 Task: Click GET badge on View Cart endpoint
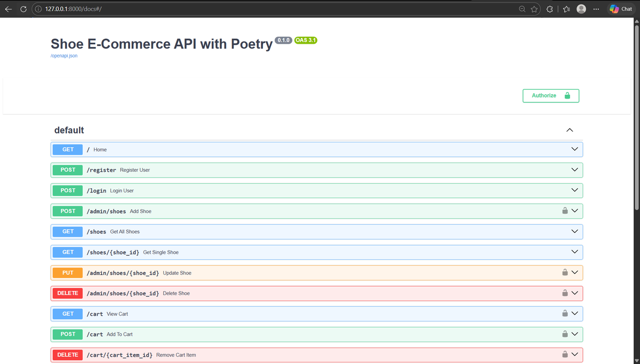tap(68, 313)
